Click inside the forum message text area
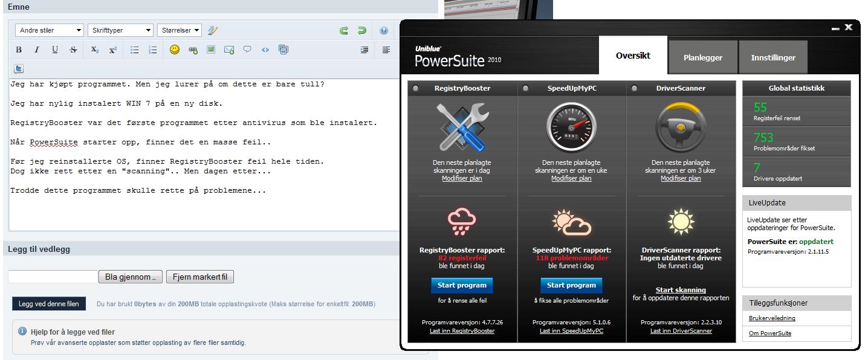The width and height of the screenshot is (868, 360). [204, 154]
